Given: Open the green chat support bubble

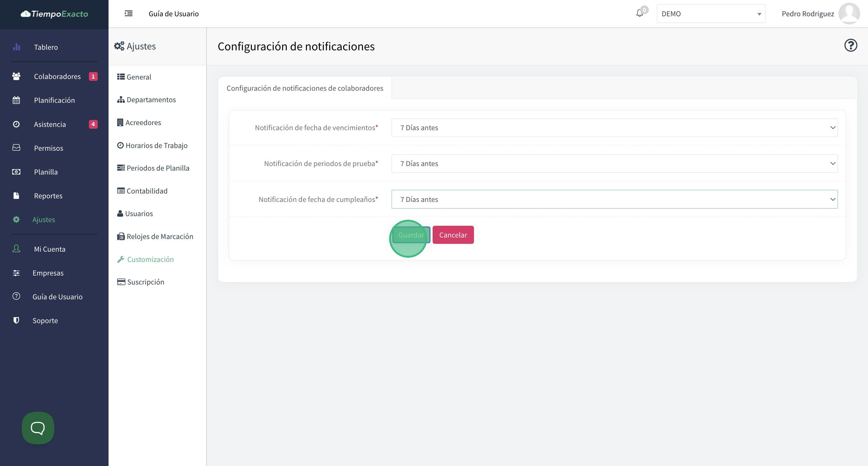Looking at the screenshot, I should pyautogui.click(x=38, y=428).
